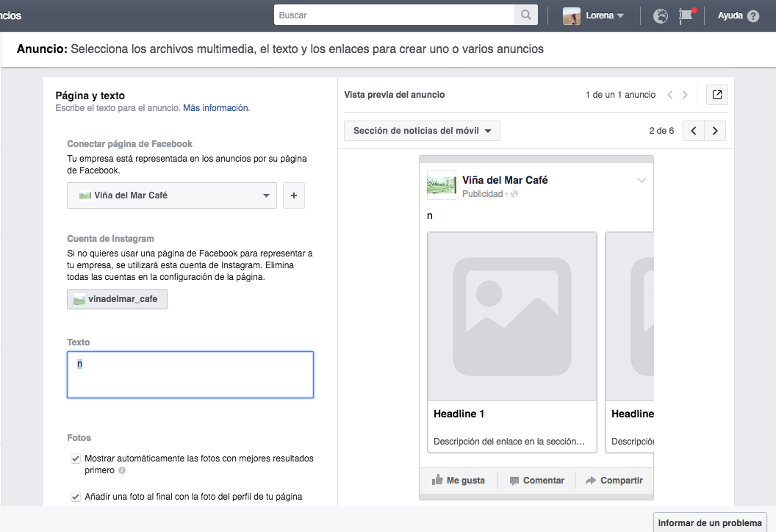Expand the chevron on the ad preview post
The image size is (776, 532).
point(641,179)
